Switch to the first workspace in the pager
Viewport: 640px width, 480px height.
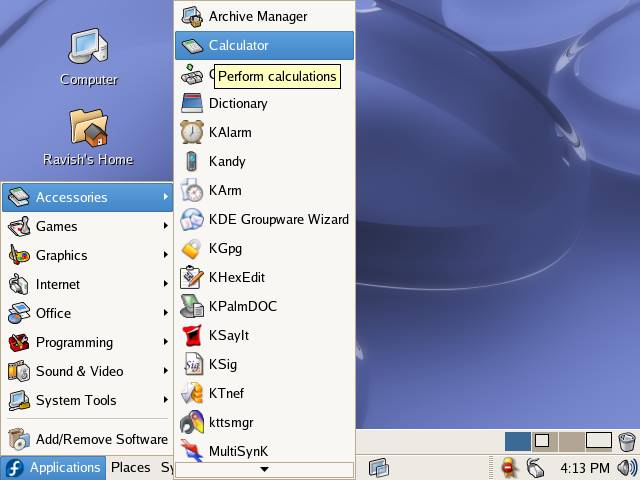click(517, 441)
